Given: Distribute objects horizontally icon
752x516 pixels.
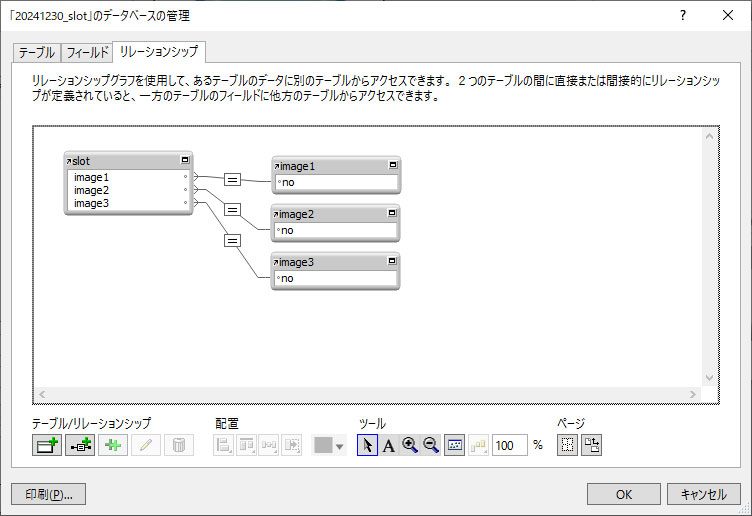Looking at the screenshot, I should click(269, 445).
